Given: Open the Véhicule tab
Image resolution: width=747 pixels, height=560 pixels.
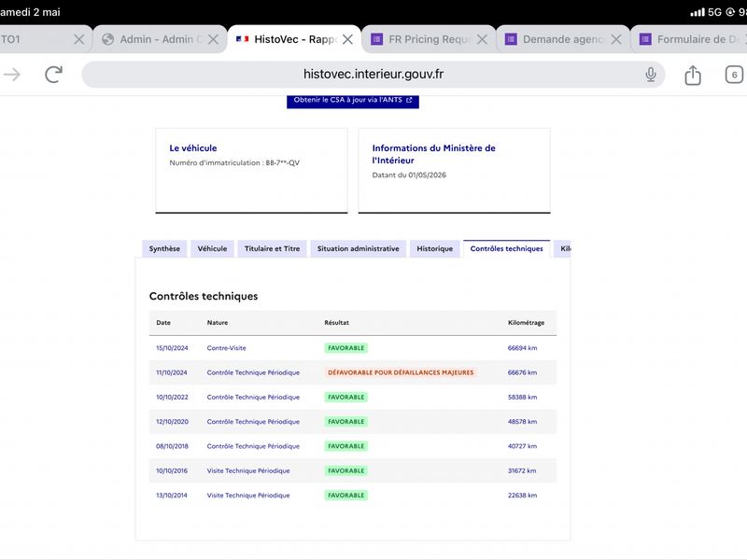Looking at the screenshot, I should click(x=213, y=248).
